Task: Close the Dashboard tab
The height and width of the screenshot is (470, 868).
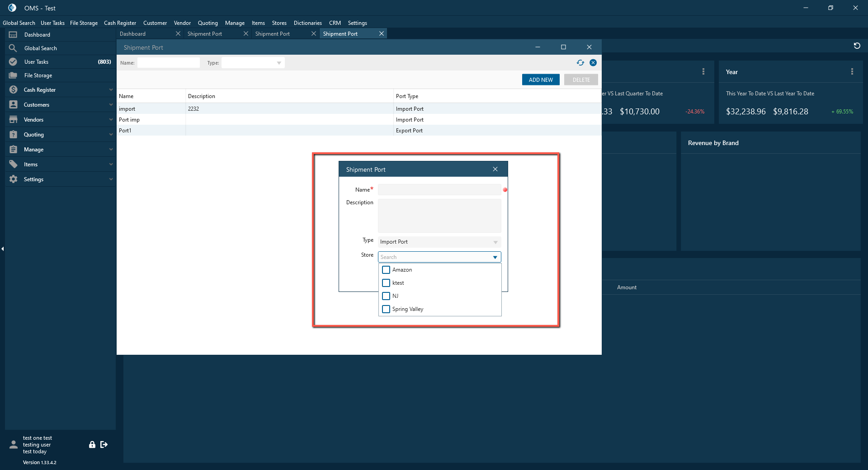Action: (x=178, y=34)
